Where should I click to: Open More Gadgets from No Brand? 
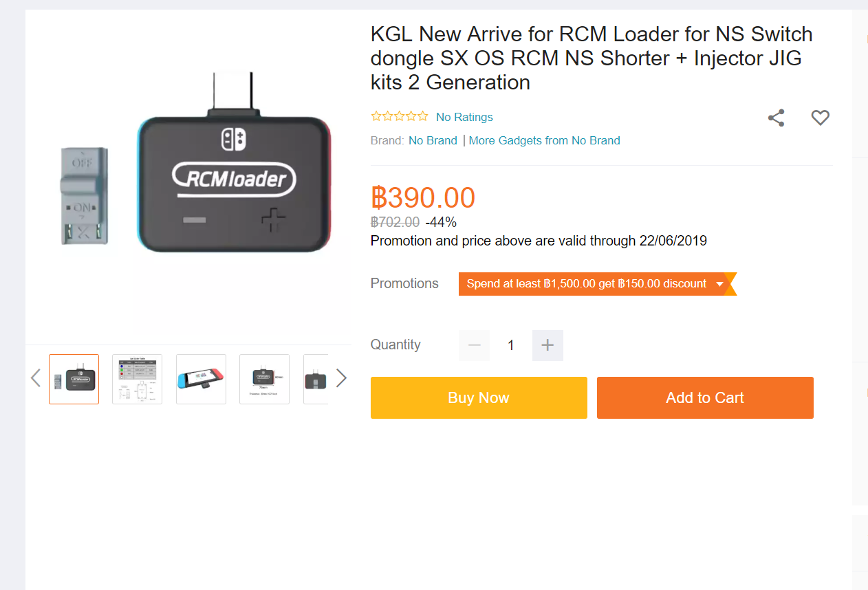pyautogui.click(x=544, y=140)
